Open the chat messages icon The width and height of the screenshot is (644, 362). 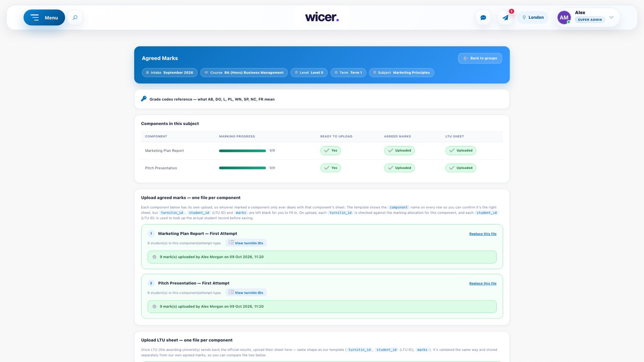[483, 18]
